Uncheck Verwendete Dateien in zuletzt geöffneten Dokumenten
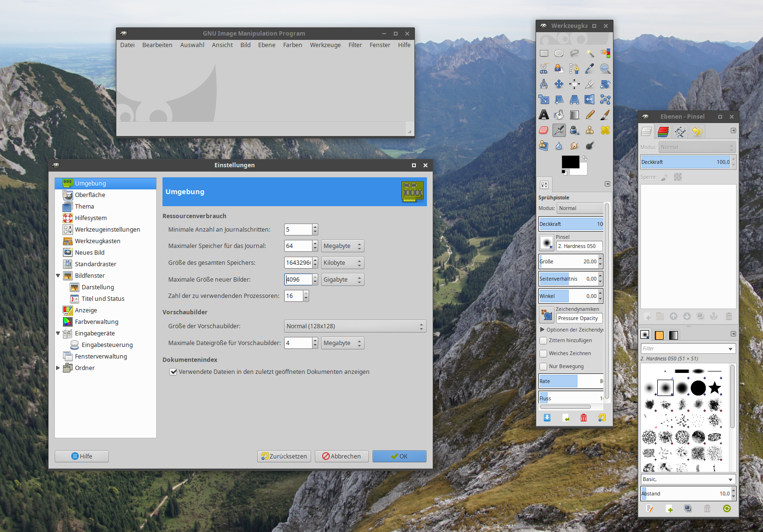The height and width of the screenshot is (532, 763). [x=174, y=372]
